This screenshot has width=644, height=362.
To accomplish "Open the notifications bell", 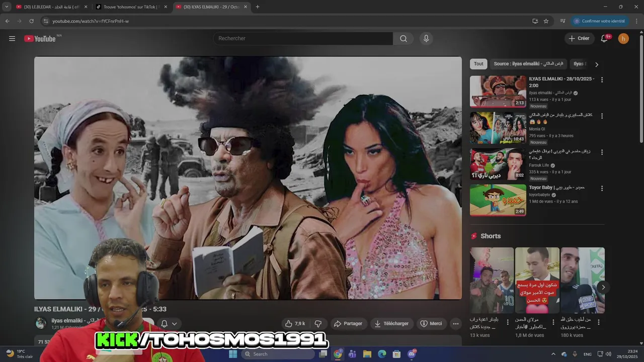I will point(605,39).
